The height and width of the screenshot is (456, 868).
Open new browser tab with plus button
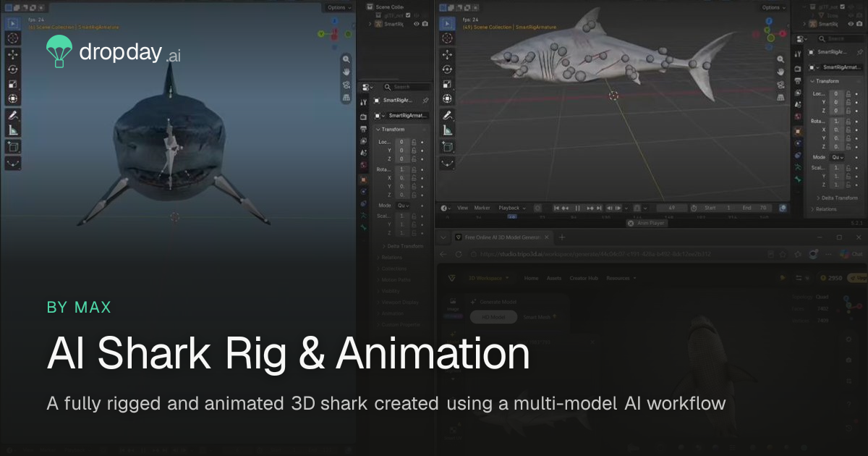[x=562, y=237]
